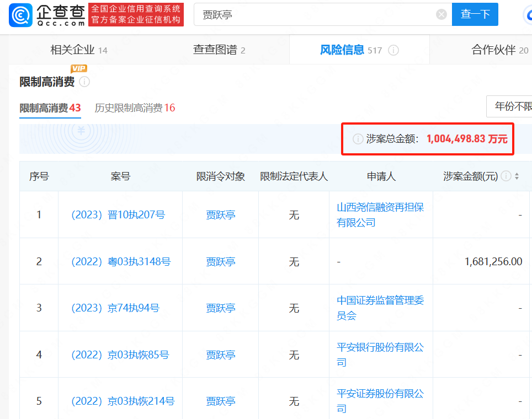The width and height of the screenshot is (532, 419).
Task: Switch to 历史限制高消费 16 sub-tab
Action: [x=135, y=108]
